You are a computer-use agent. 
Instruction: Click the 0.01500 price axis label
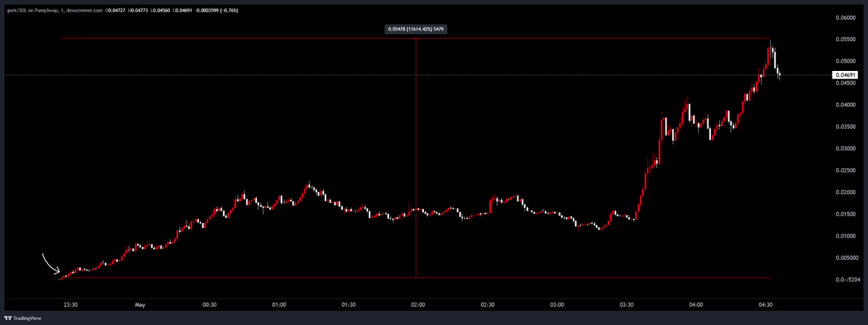click(846, 214)
